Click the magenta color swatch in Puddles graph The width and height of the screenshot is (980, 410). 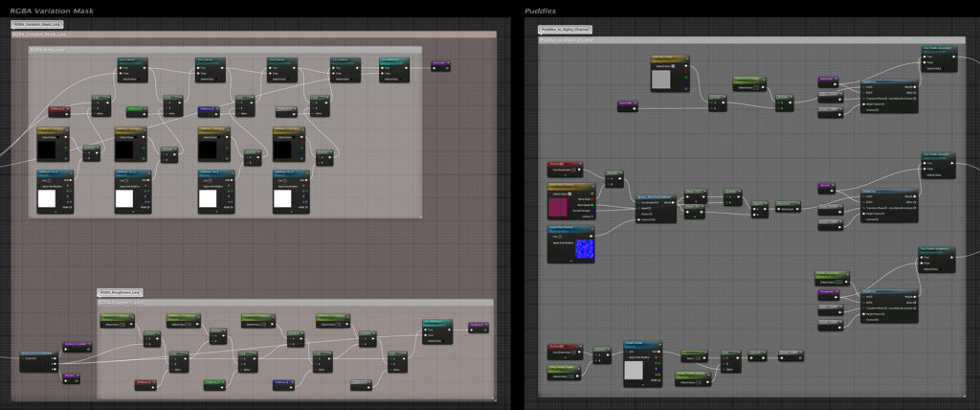tap(557, 208)
